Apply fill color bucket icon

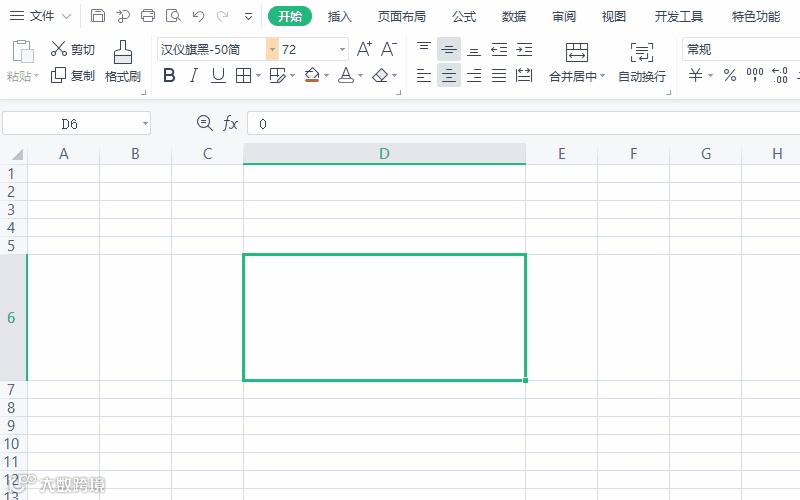tap(312, 76)
